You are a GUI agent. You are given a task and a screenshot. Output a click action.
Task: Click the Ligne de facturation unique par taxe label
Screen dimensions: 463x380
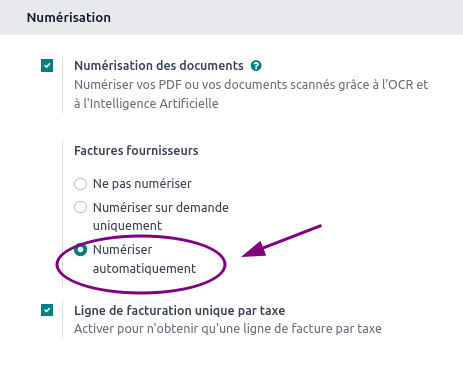point(180,311)
